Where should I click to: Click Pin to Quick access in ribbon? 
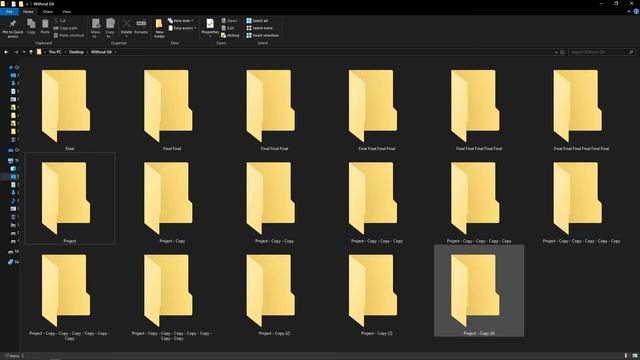click(x=13, y=28)
